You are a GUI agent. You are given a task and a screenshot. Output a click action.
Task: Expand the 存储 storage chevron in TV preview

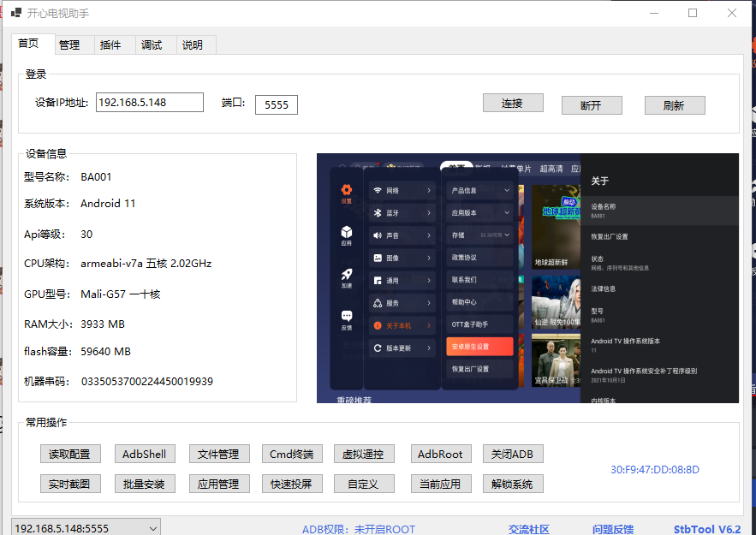click(507, 235)
